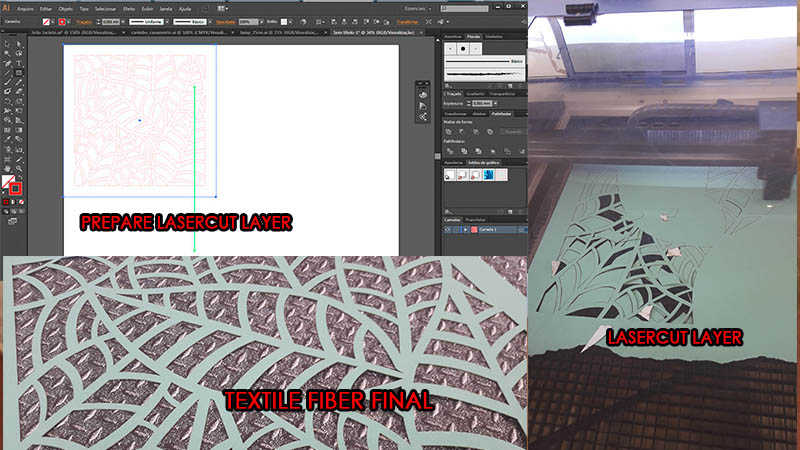Screen dimensions: 800x450
Task: Select the Scale tool
Action: 19,102
